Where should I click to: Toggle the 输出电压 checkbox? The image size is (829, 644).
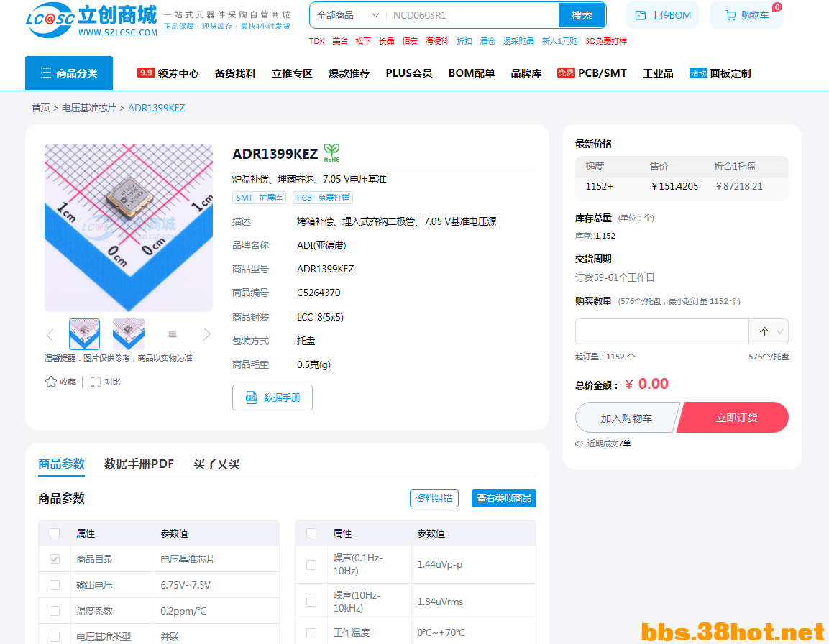[x=55, y=585]
